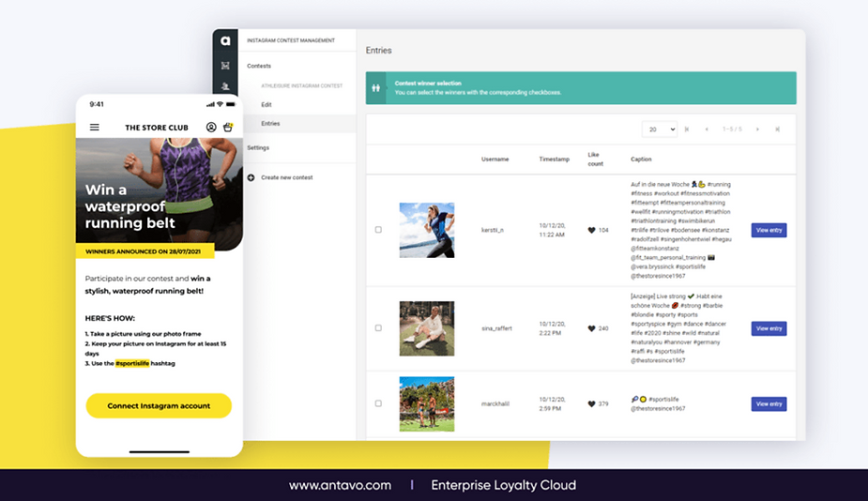The height and width of the screenshot is (501, 868).
Task: Open the rows-per-page dropdown showing 20
Action: [660, 129]
